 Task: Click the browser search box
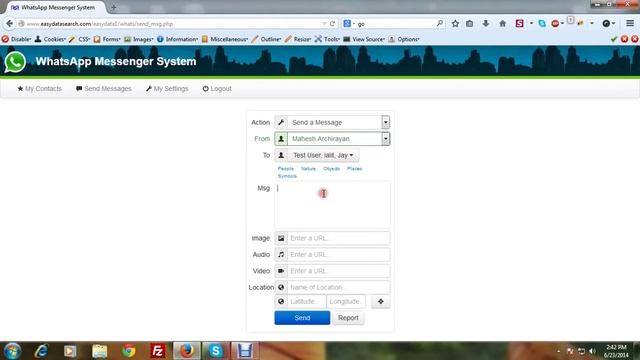(394, 24)
